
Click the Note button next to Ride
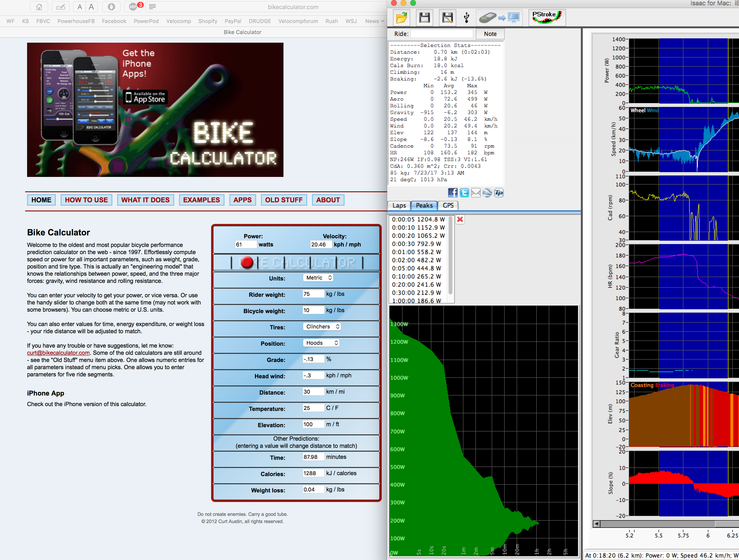click(490, 34)
